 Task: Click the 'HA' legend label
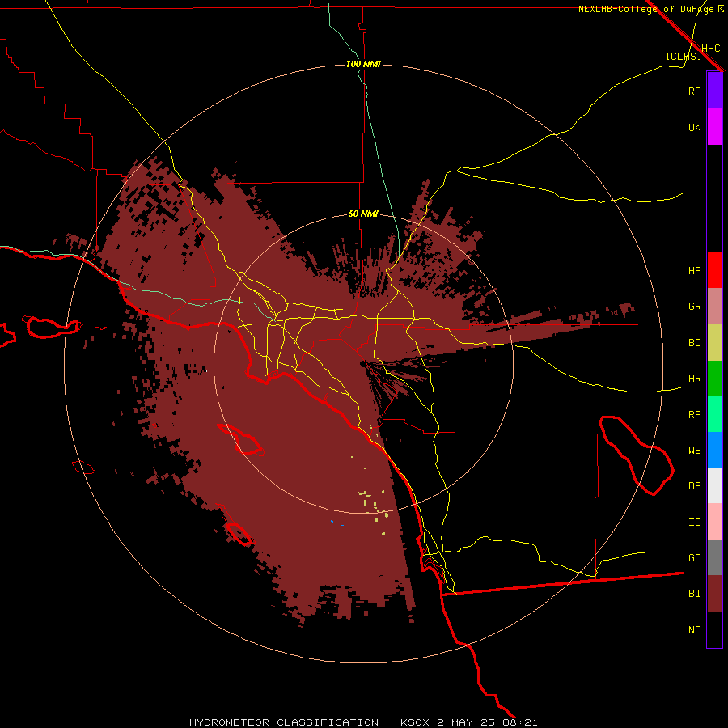coord(694,271)
